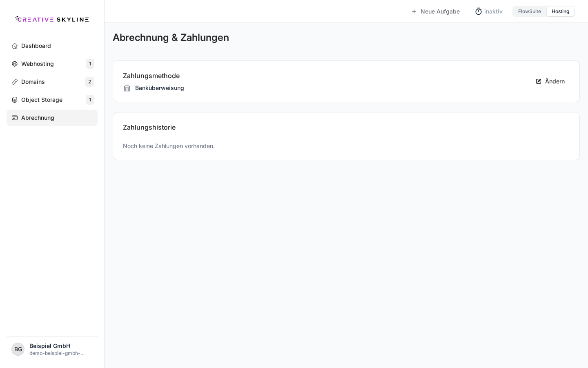Click the demo-beispiel-gmbh account subtitle
Image resolution: width=588 pixels, height=368 pixels.
(x=57, y=353)
